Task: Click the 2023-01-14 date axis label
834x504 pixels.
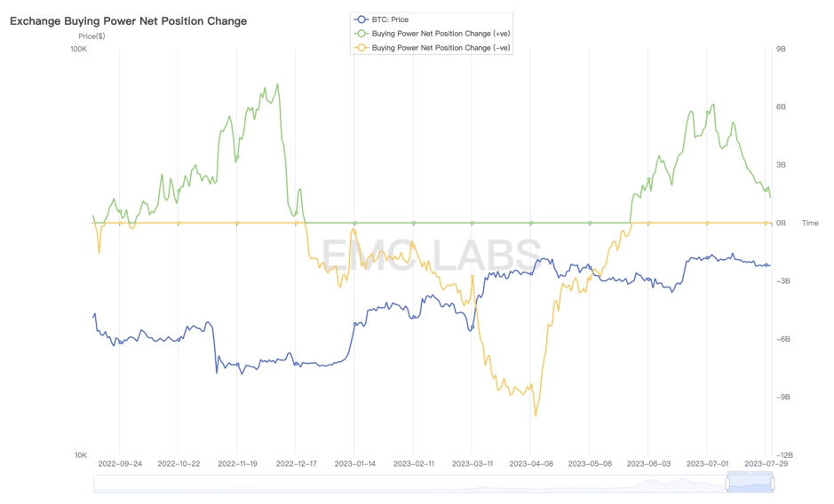Action: coord(354,463)
